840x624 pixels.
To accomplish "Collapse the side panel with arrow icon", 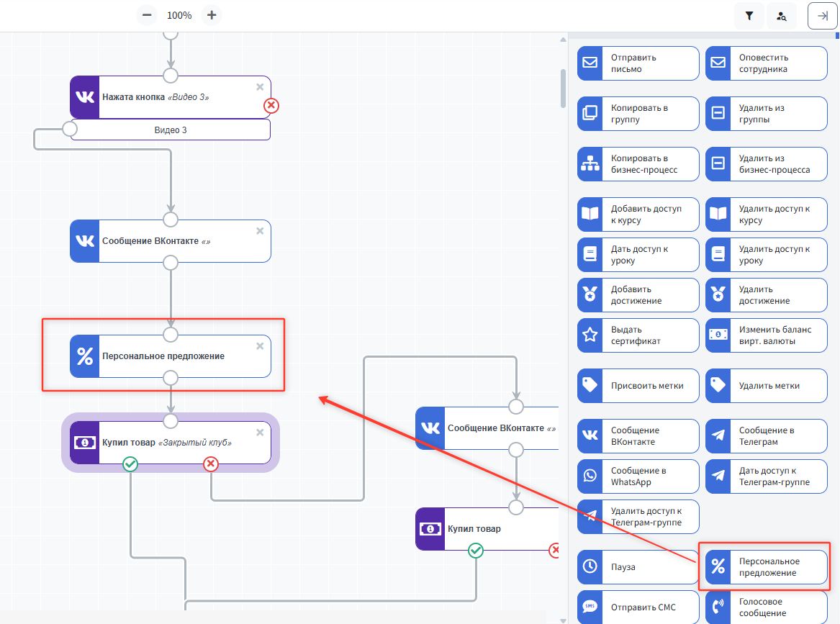I will (x=823, y=15).
